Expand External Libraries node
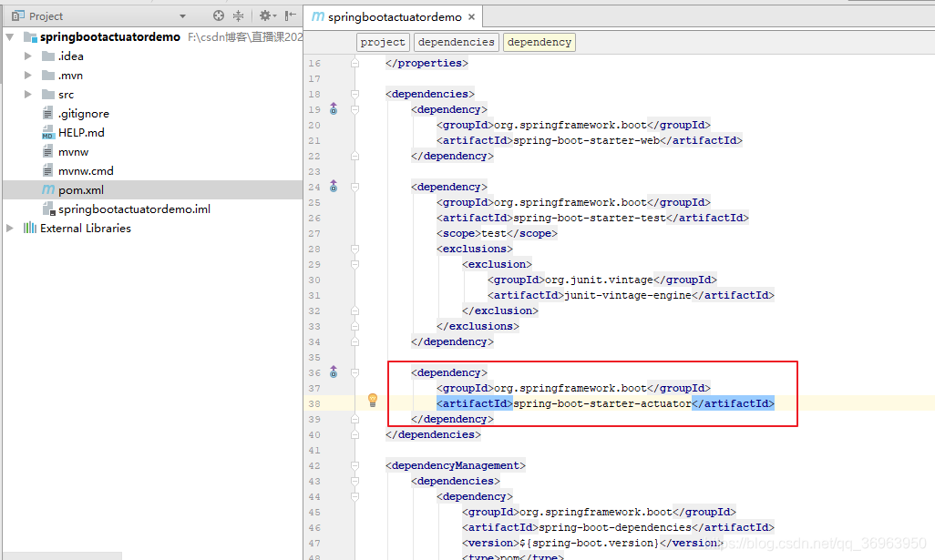Viewport: 935px width, 560px height. tap(9, 229)
